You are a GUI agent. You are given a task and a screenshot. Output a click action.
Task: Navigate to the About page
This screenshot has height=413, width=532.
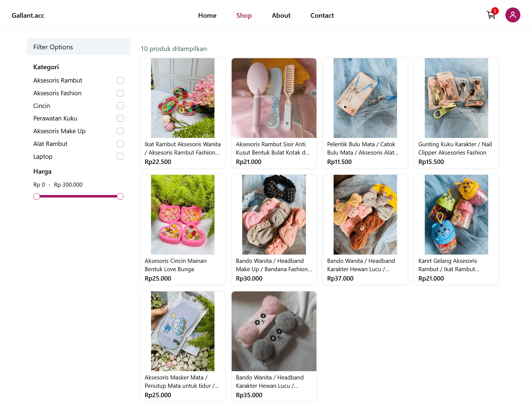[x=281, y=16]
